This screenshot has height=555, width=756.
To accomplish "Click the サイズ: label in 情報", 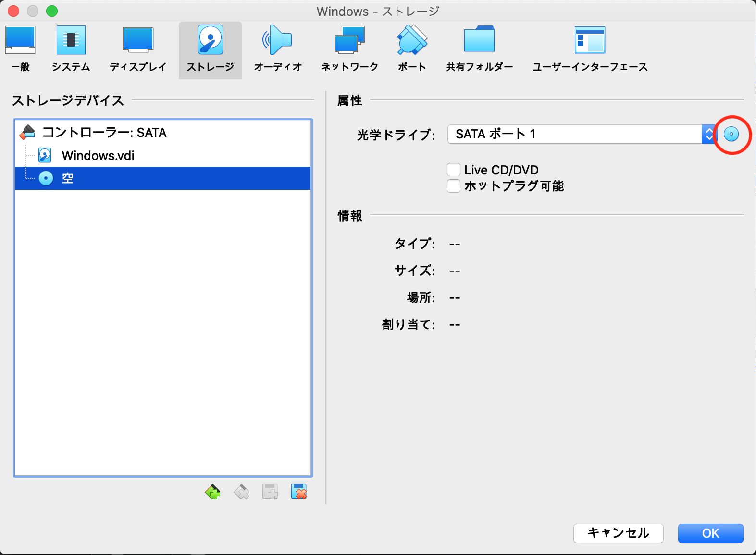I will [x=415, y=271].
